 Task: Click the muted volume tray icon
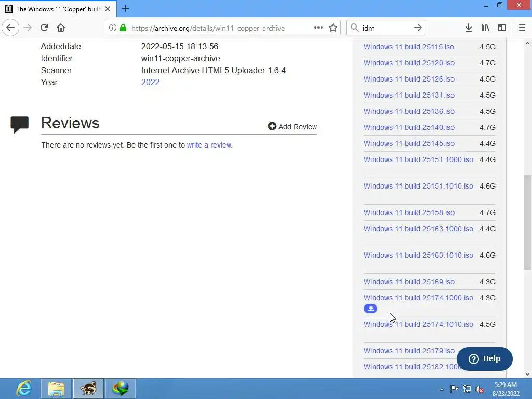tap(480, 389)
